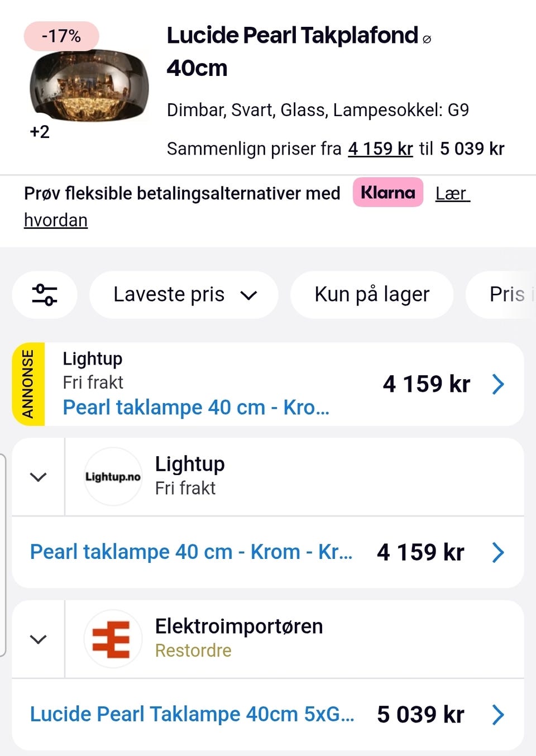Open the Lær hvordan link

(x=452, y=194)
